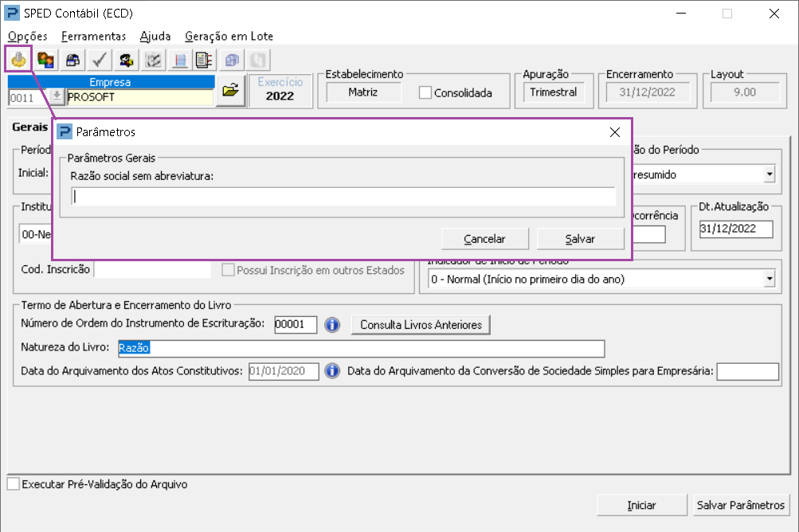Click the company code field 0011

tap(28, 97)
